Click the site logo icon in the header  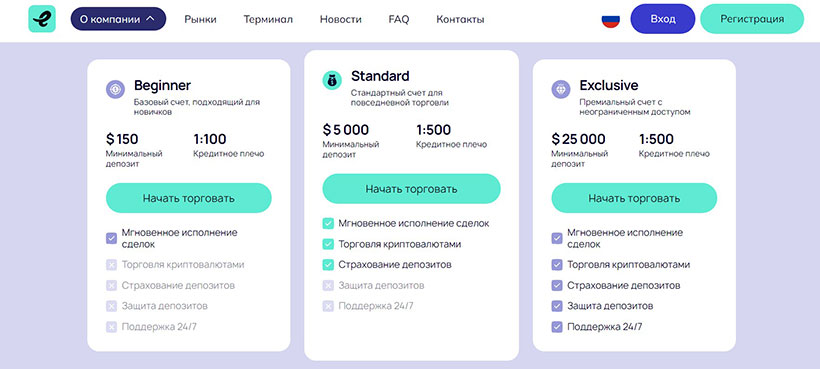42,19
